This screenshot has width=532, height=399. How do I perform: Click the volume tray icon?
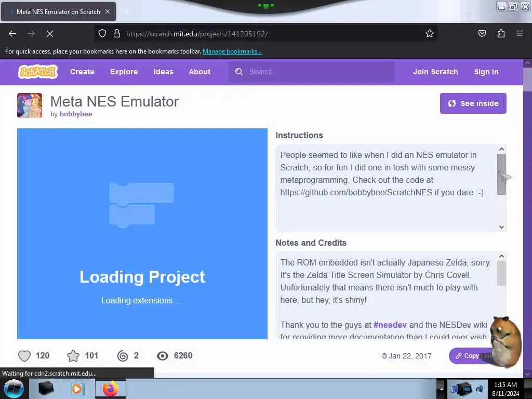tap(480, 389)
